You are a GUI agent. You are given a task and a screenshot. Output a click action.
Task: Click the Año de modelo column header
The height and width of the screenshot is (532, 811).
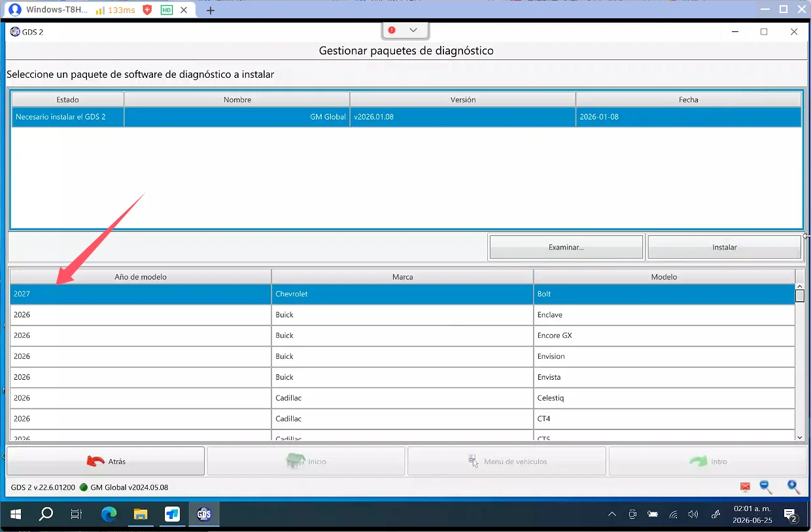click(141, 276)
